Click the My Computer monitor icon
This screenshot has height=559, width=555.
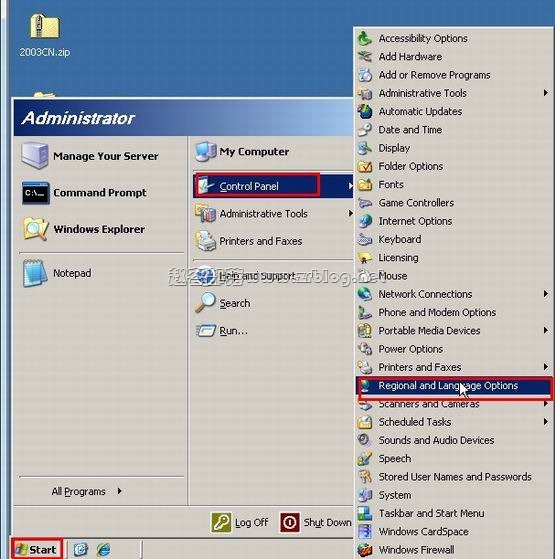pyautogui.click(x=206, y=152)
